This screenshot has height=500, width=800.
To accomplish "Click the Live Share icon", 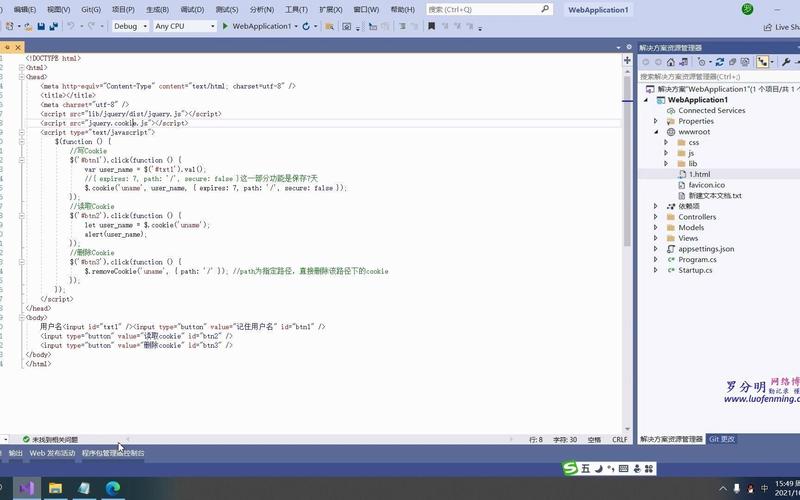I will click(x=767, y=27).
